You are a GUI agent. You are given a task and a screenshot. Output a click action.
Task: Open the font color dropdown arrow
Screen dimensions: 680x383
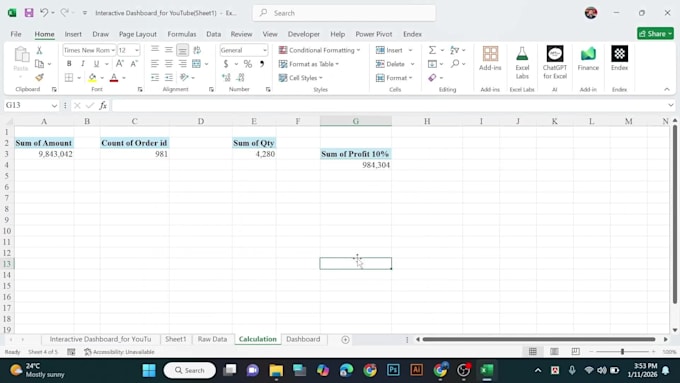[124, 78]
